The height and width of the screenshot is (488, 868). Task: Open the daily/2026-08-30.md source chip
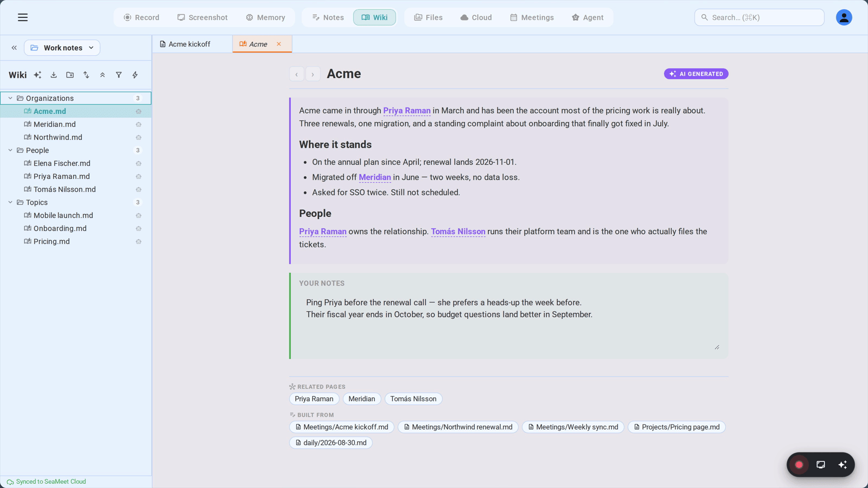click(331, 443)
